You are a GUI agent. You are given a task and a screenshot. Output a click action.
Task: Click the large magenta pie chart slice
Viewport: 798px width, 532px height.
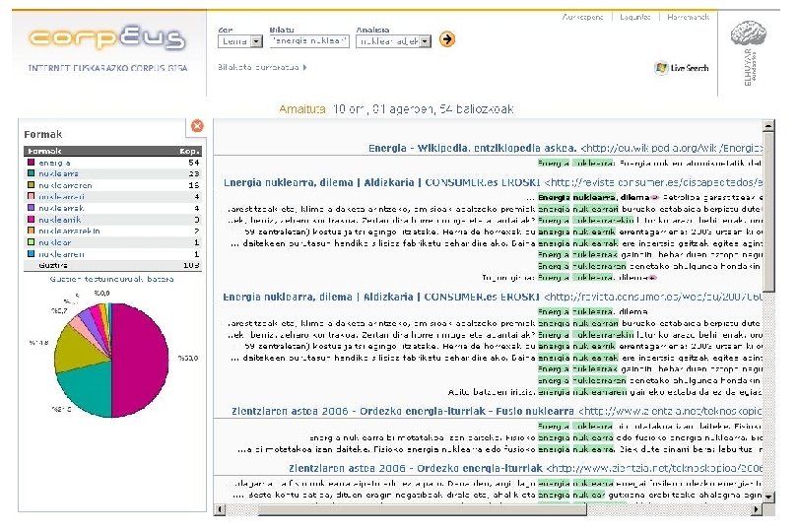coord(140,359)
